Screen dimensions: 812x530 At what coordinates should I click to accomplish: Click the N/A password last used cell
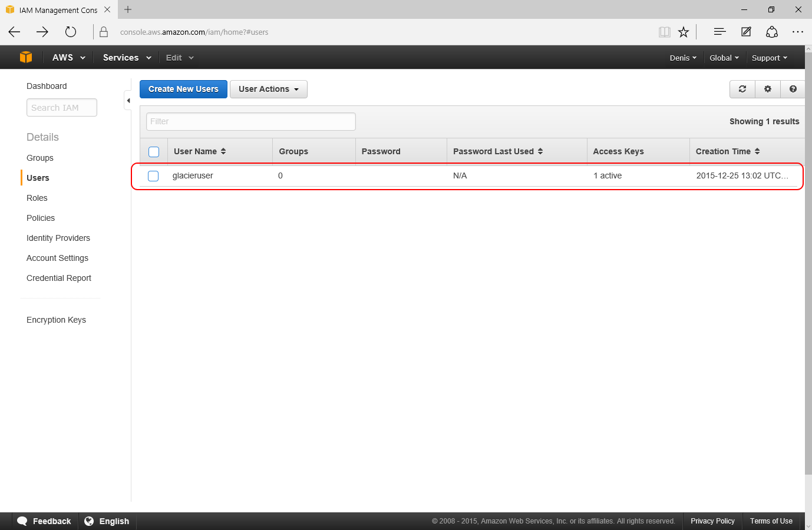click(460, 175)
